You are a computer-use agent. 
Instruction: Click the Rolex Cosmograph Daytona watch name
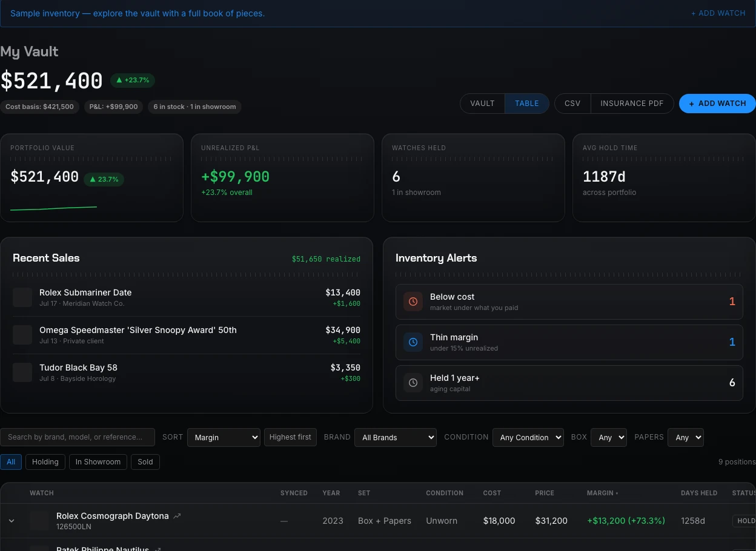pyautogui.click(x=113, y=516)
